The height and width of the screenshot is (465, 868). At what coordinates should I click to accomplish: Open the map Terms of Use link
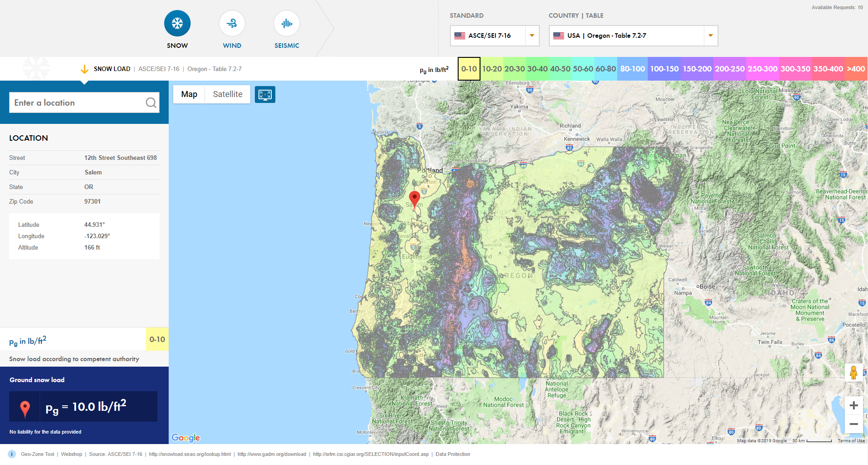pos(851,440)
